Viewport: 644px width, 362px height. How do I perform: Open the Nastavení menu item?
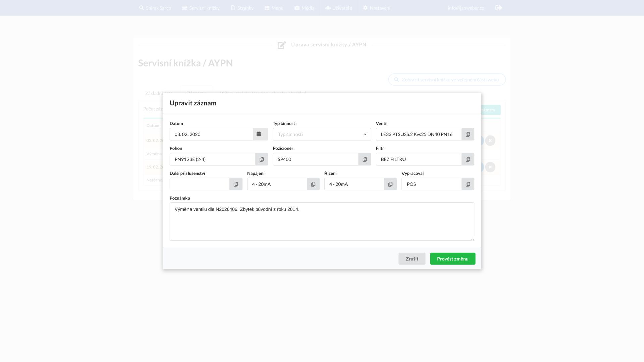376,8
